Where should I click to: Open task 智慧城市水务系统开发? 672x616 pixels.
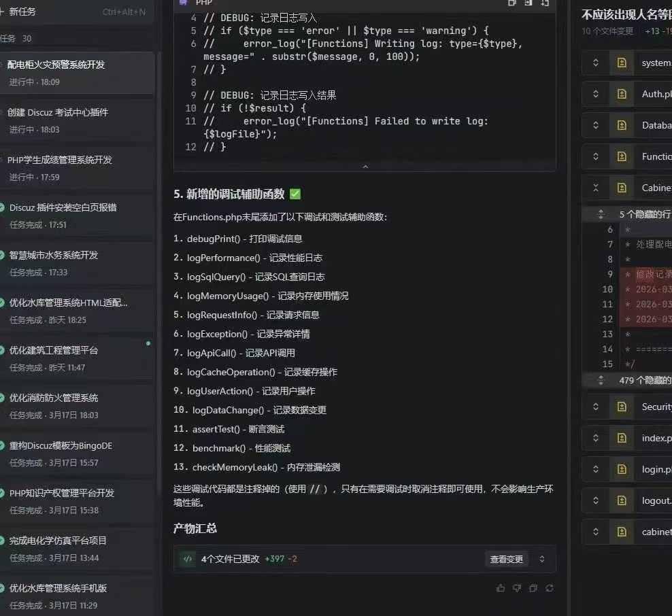click(x=77, y=263)
